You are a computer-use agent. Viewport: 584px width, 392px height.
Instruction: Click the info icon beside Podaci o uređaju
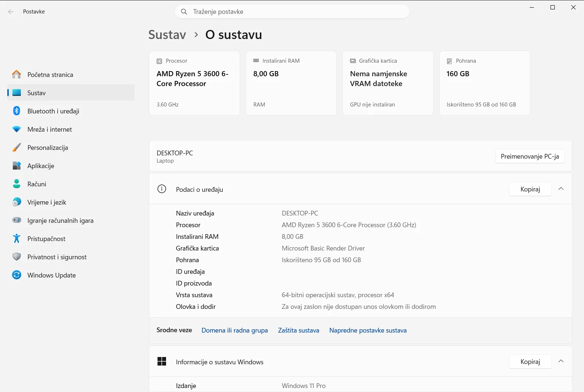[162, 189]
